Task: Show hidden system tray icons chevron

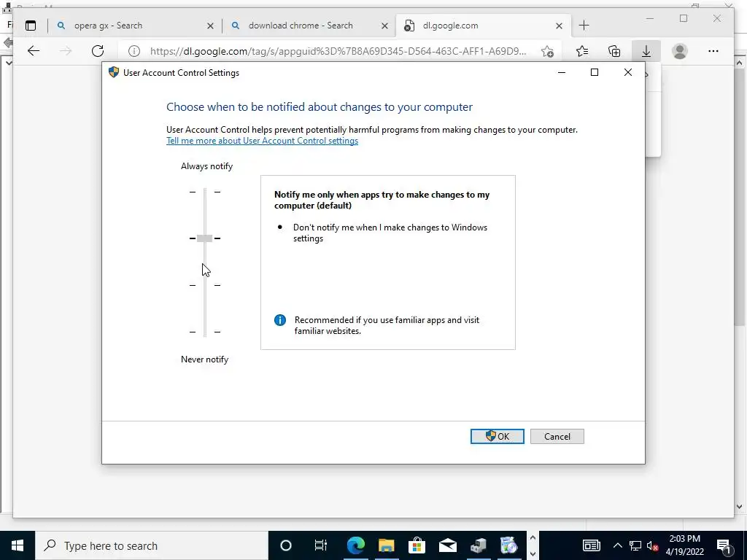Action: 617,545
